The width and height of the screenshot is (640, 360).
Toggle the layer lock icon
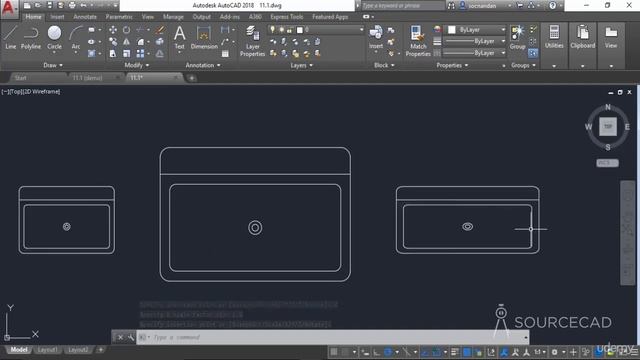(x=289, y=30)
